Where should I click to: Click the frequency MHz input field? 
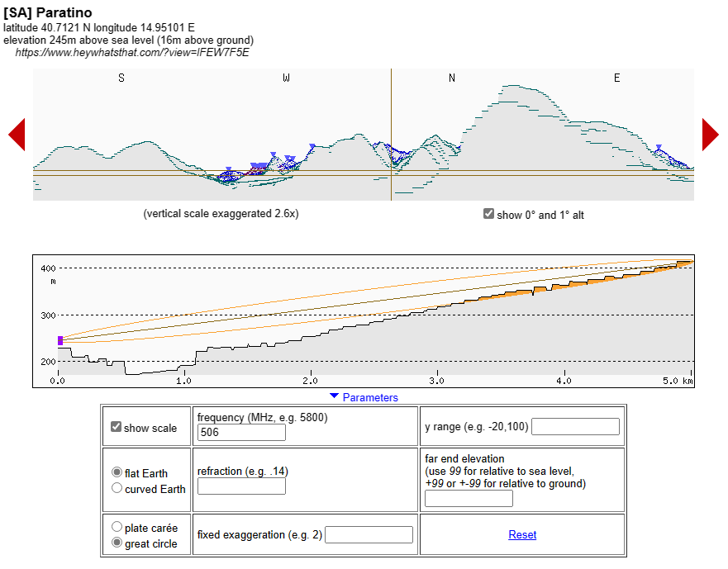pyautogui.click(x=241, y=433)
